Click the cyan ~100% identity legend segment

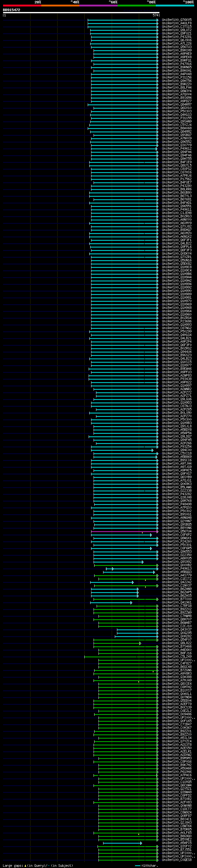175,6
